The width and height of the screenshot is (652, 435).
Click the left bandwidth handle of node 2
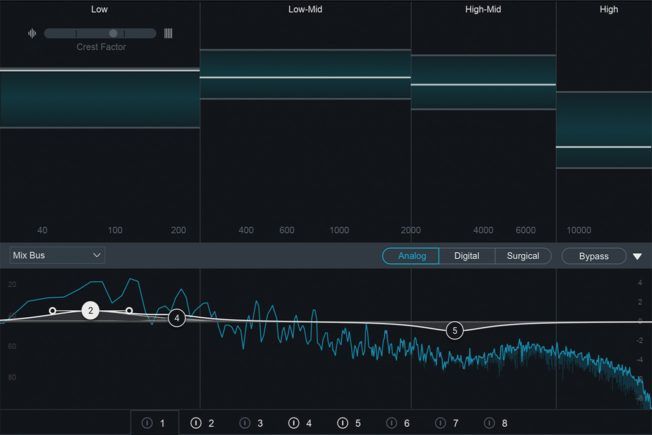(x=52, y=311)
